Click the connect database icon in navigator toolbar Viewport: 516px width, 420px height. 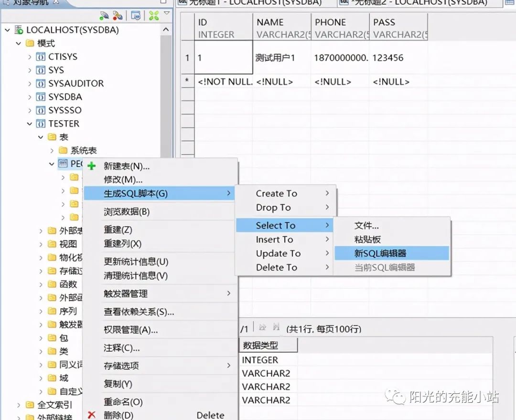[104, 15]
